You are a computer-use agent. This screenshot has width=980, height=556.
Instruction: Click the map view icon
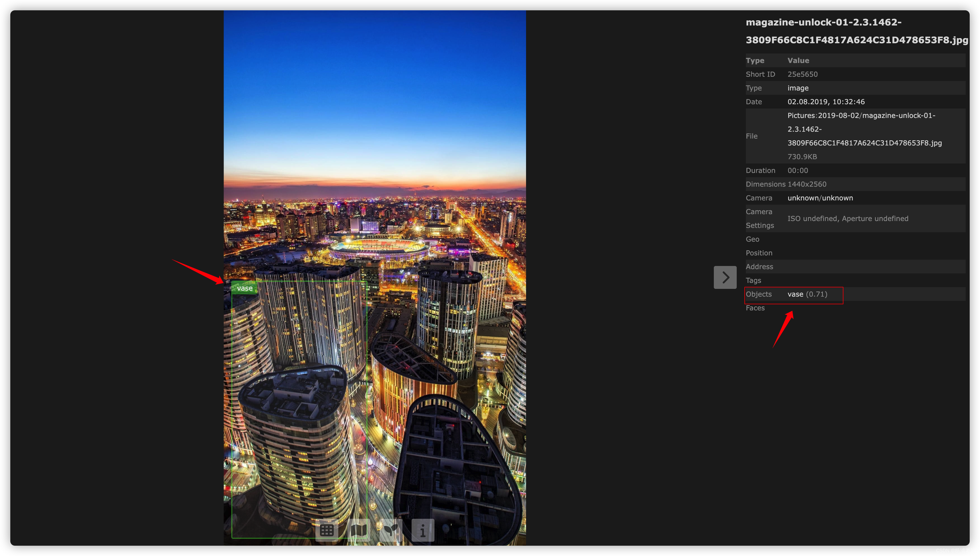(x=359, y=530)
